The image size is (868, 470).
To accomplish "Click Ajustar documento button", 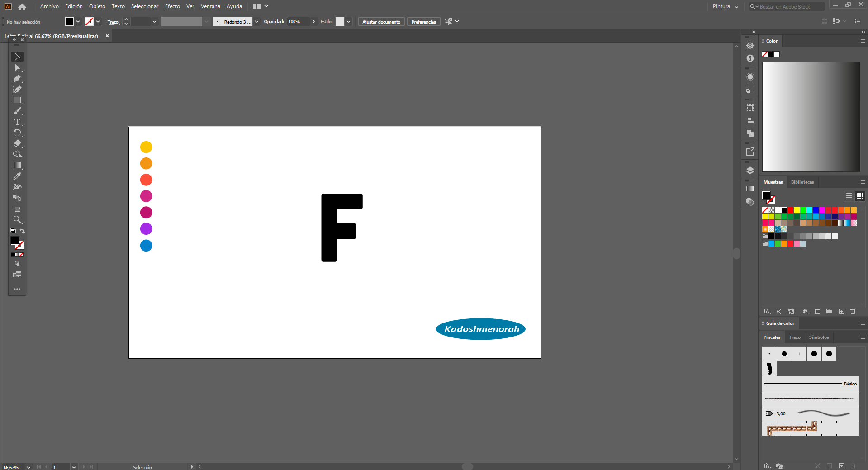I will (381, 22).
